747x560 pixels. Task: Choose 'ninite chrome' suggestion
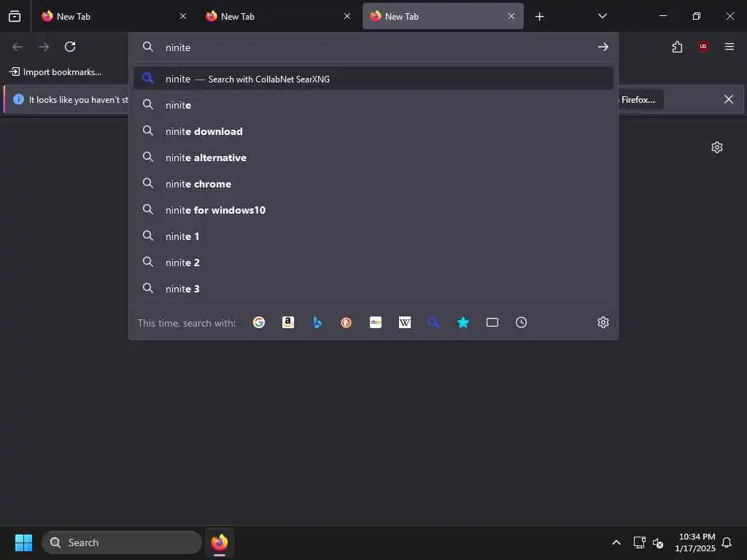click(x=373, y=183)
